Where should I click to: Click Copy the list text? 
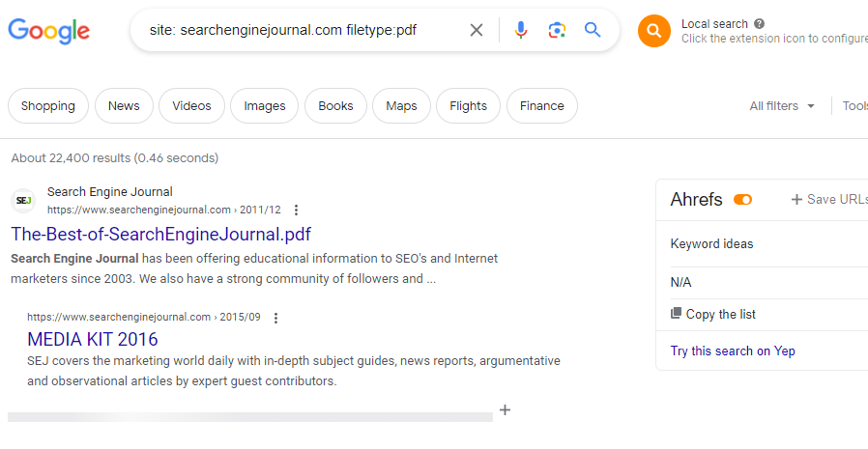[721, 314]
